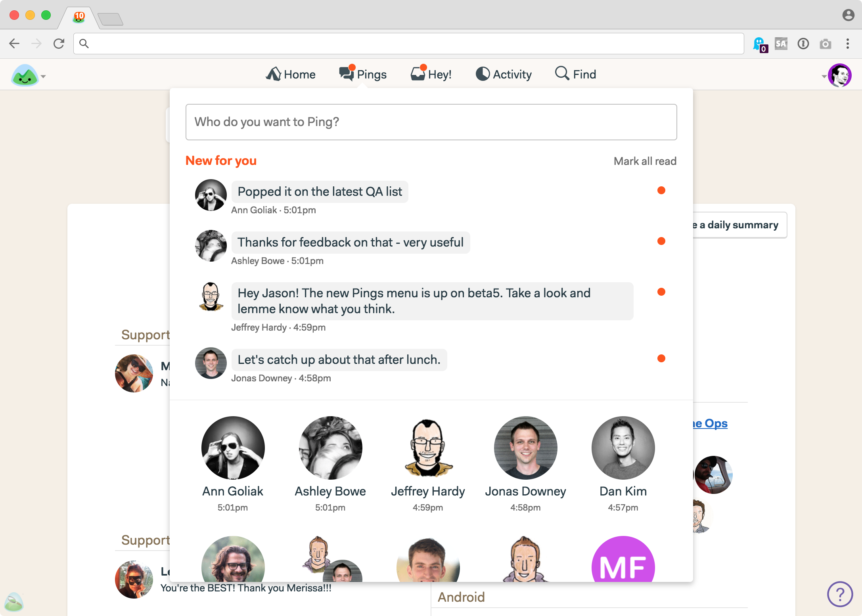Click the unread dot on Ashley Bowe's ping
The image size is (862, 616).
pyautogui.click(x=661, y=241)
